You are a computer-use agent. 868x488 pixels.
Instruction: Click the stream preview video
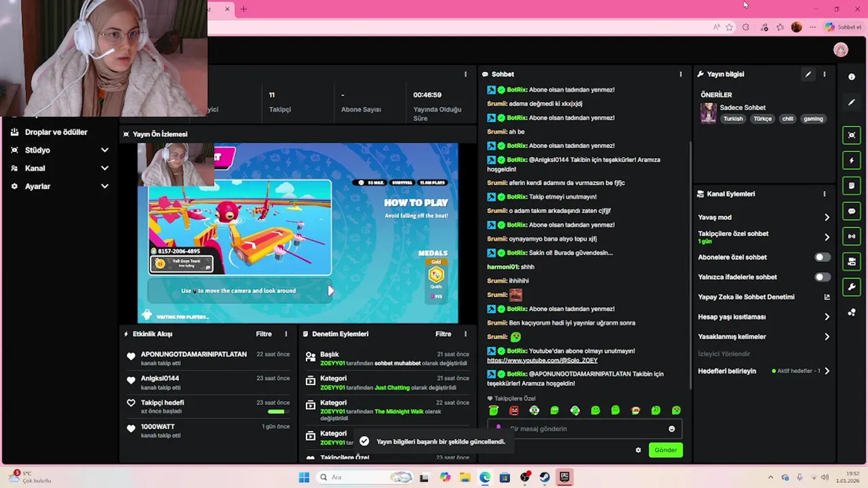(298, 232)
